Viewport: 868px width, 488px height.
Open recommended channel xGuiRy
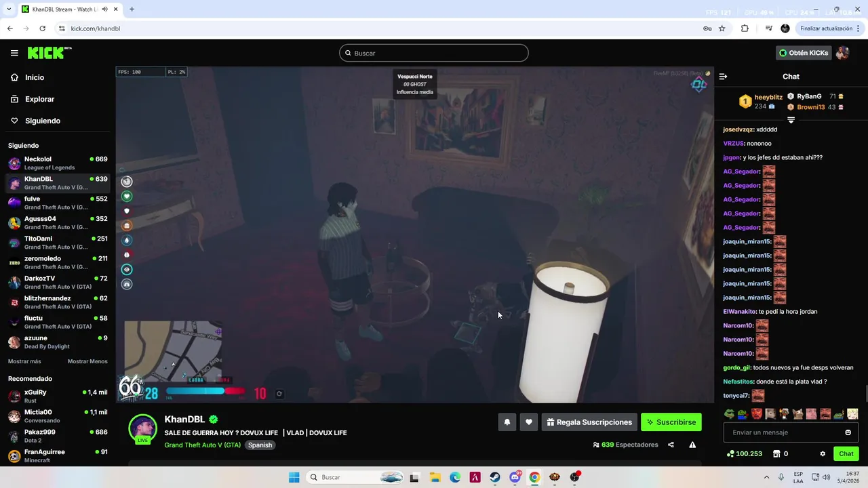coord(58,396)
